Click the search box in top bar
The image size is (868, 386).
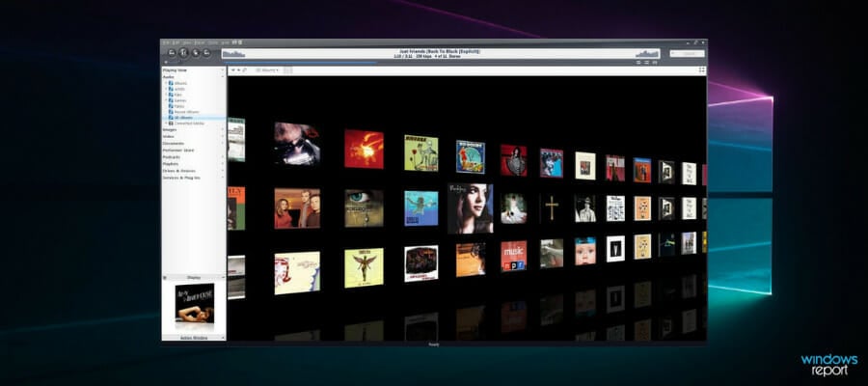pos(687,53)
